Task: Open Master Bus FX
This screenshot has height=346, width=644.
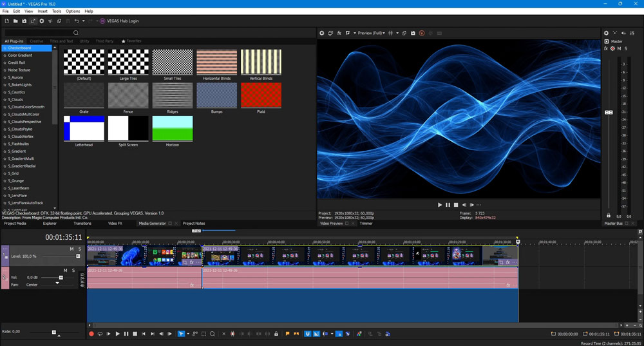Action: 606,48
